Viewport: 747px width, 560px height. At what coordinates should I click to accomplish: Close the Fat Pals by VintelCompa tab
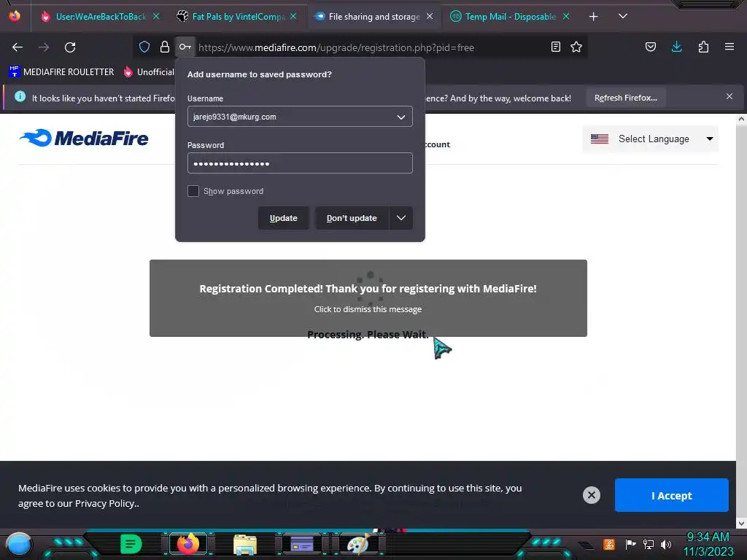click(x=293, y=16)
